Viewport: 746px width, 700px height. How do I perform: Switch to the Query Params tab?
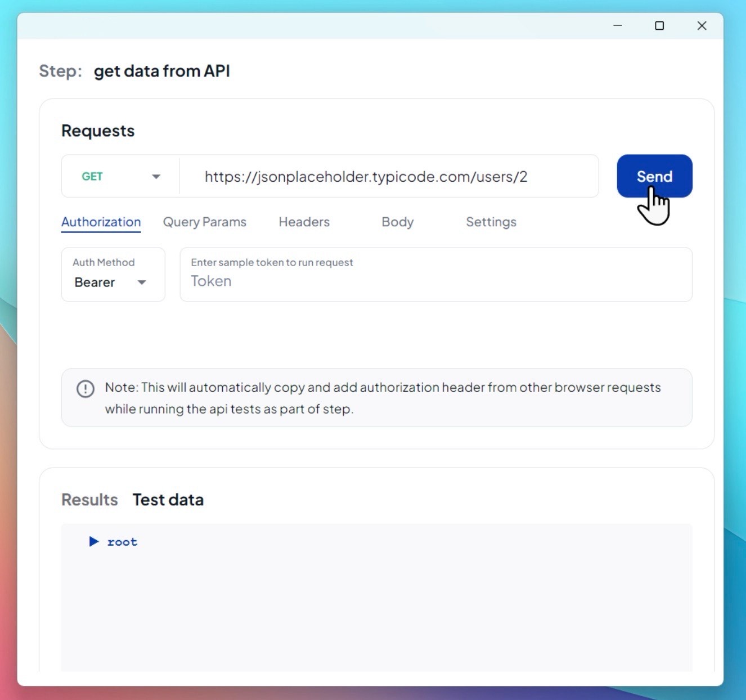coord(204,222)
